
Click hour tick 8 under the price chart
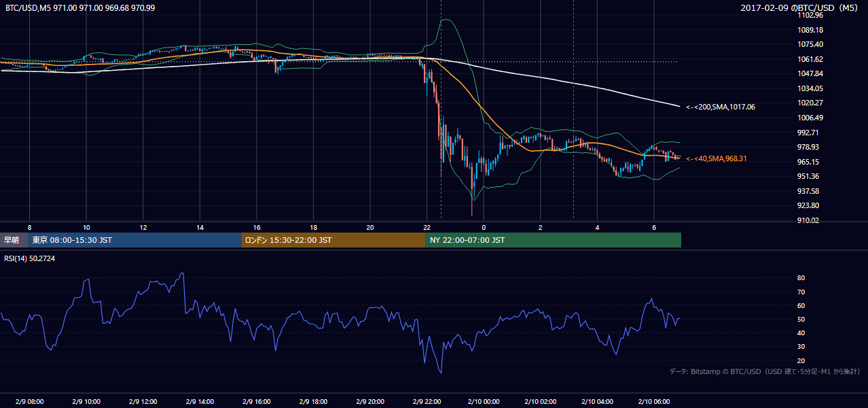(29, 227)
